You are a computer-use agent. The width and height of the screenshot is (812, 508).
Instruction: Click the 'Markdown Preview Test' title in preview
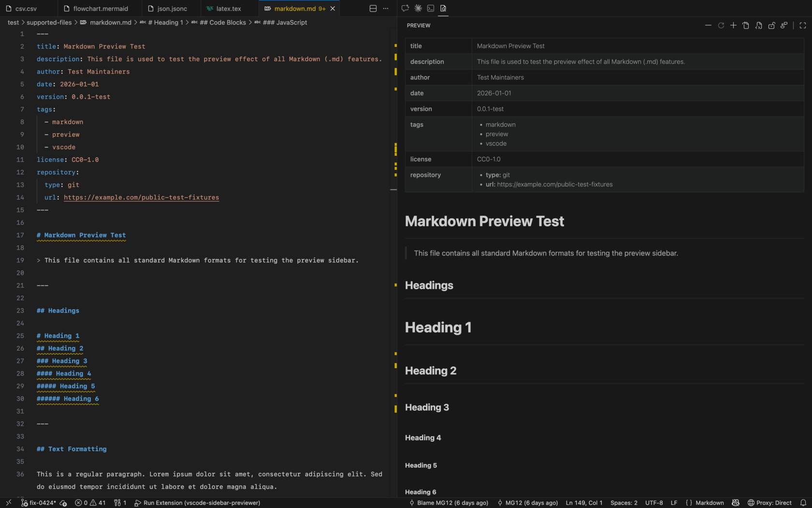[484, 221]
